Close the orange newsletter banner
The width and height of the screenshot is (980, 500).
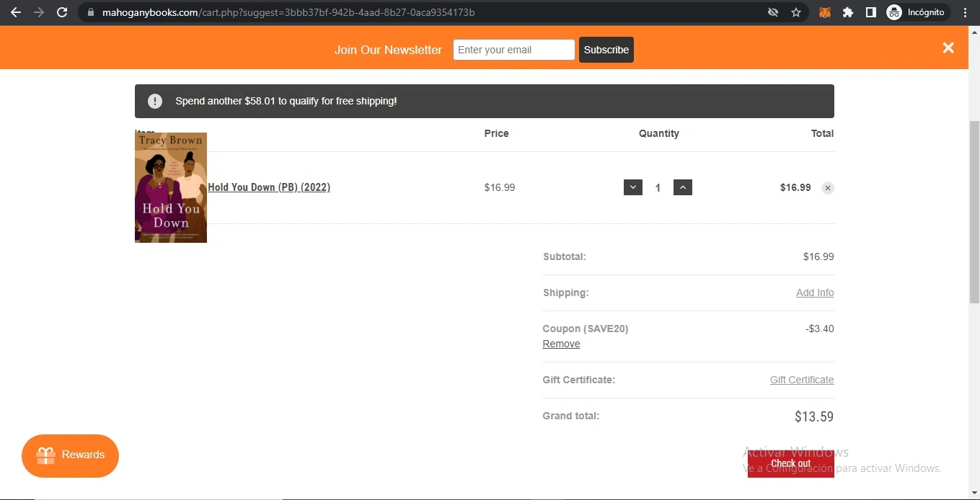pyautogui.click(x=948, y=48)
